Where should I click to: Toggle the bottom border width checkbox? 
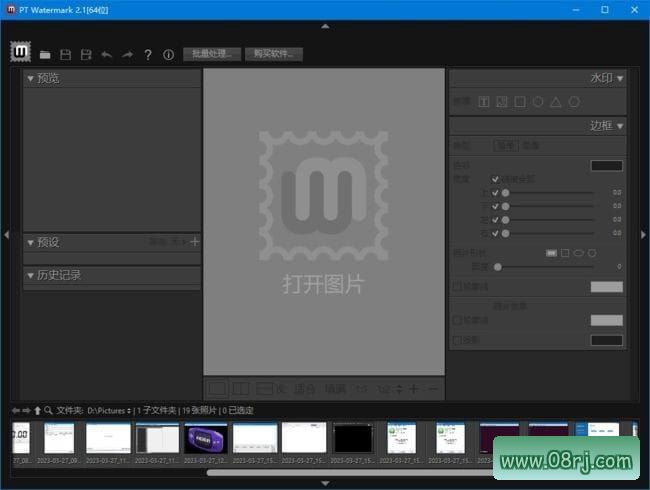click(495, 206)
